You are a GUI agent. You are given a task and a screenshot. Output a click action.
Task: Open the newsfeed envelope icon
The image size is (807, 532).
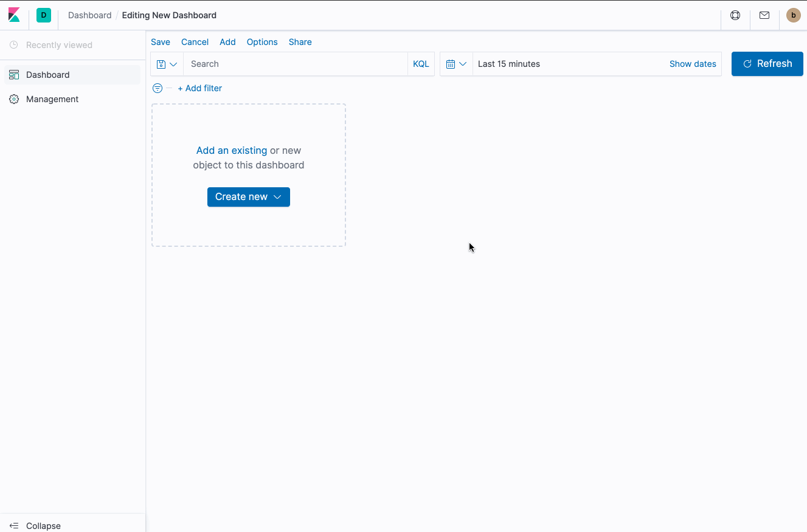(x=764, y=15)
